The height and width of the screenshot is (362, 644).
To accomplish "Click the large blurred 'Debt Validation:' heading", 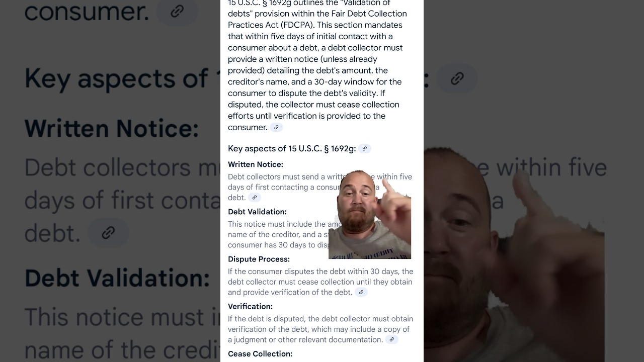I will (117, 278).
